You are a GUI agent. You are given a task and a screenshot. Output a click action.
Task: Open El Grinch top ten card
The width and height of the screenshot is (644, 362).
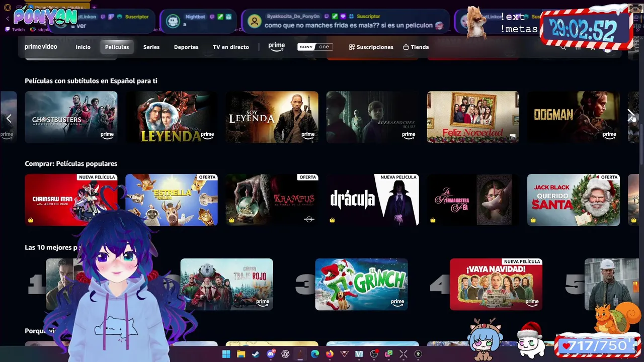[x=361, y=284]
